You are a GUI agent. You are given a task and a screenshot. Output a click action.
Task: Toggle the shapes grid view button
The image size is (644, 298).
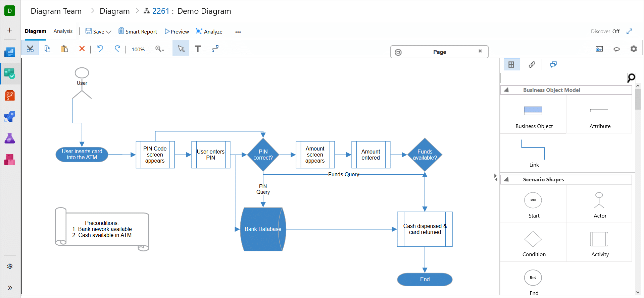pos(511,65)
